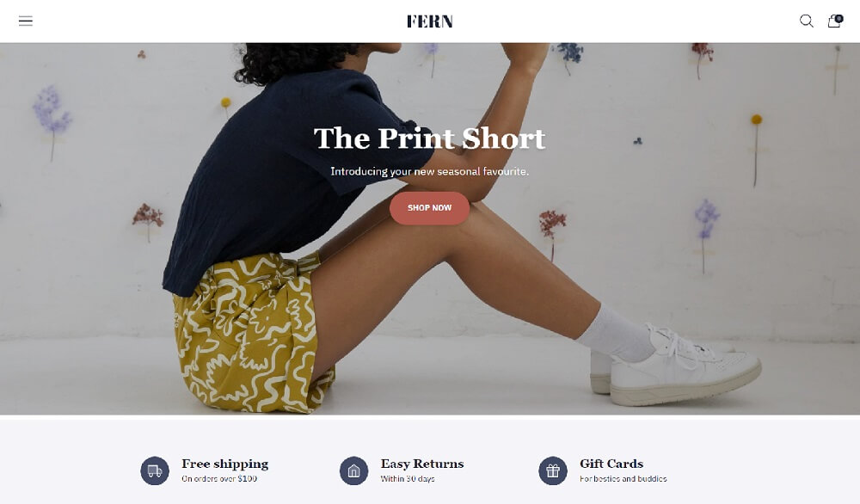The width and height of the screenshot is (860, 504).
Task: Click the Free shipping truck icon
Action: (x=155, y=470)
